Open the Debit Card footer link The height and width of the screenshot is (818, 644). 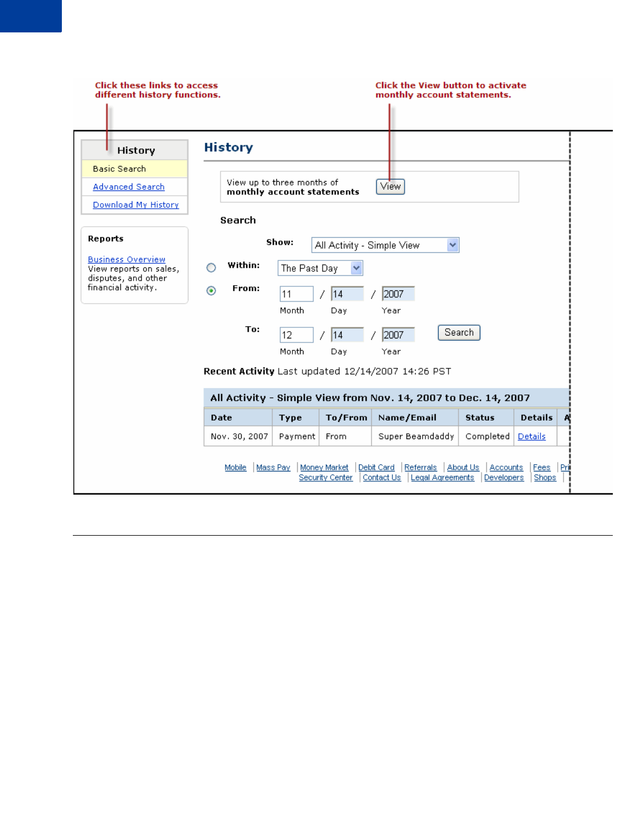[376, 467]
